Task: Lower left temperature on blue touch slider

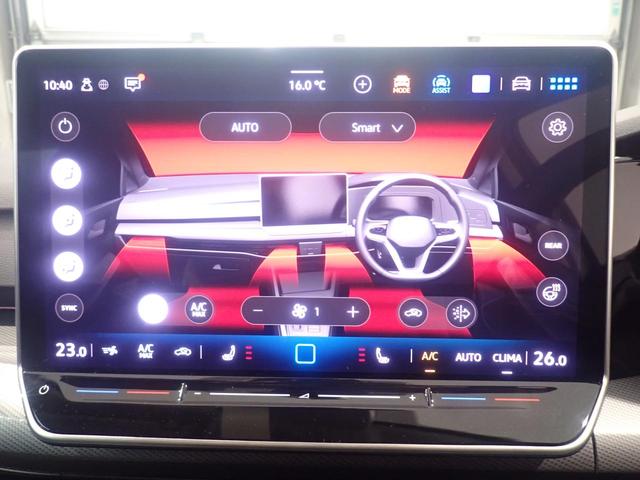Action: (97, 392)
